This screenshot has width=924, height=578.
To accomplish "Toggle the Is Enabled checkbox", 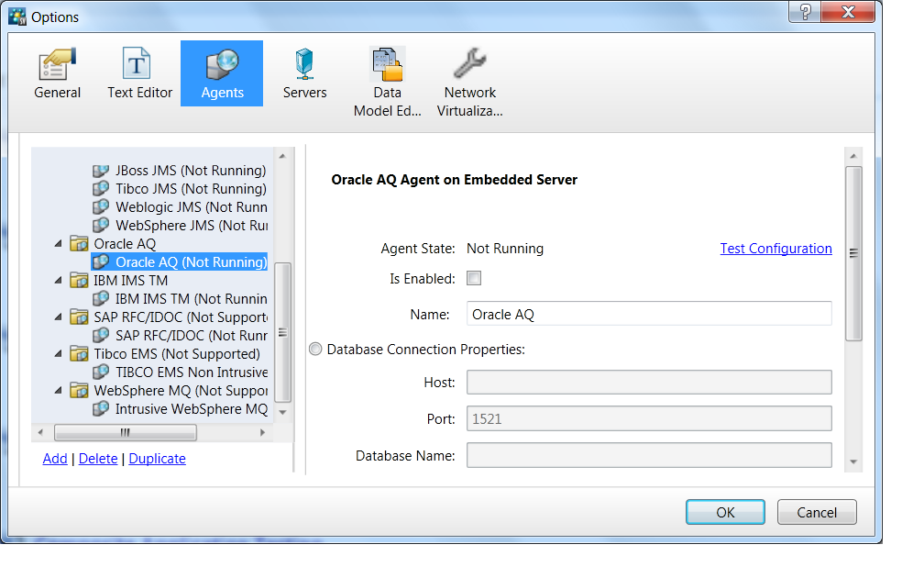I will [x=474, y=278].
